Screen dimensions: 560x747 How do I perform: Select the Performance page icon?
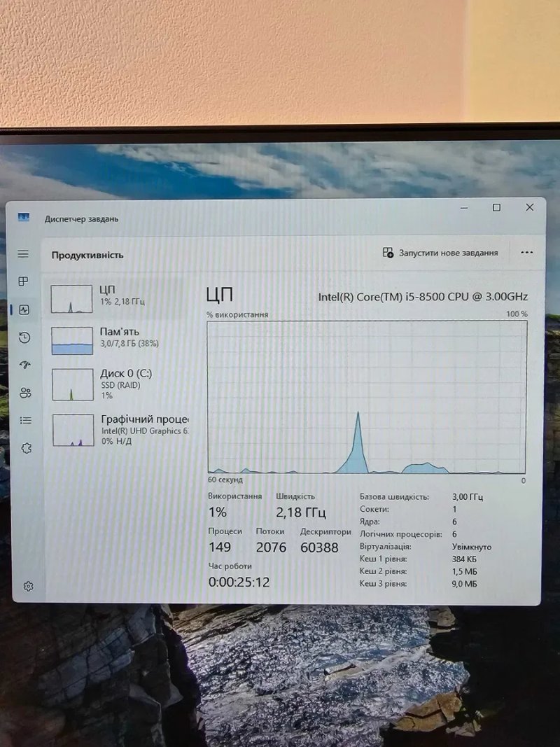[x=24, y=309]
